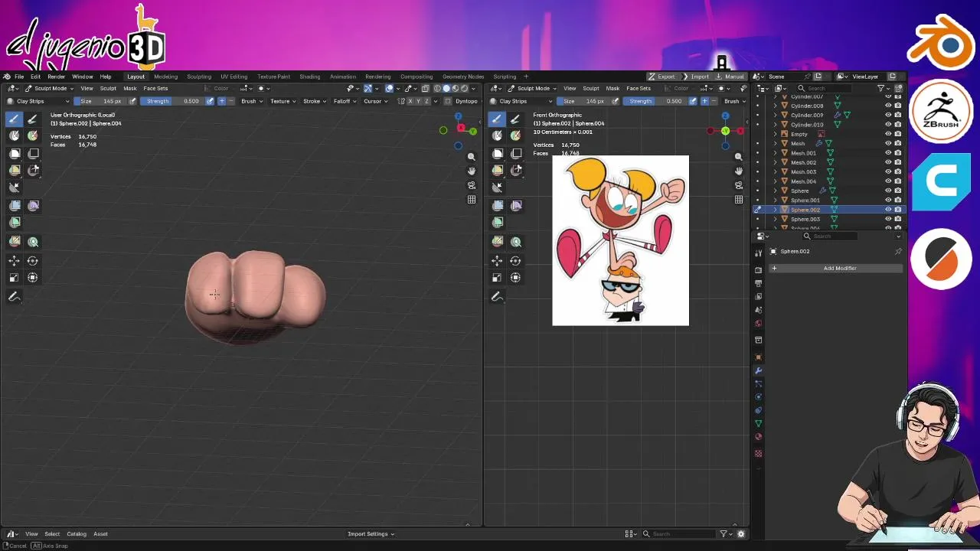Open the Modifiers wrench tab in Properties

point(759,370)
